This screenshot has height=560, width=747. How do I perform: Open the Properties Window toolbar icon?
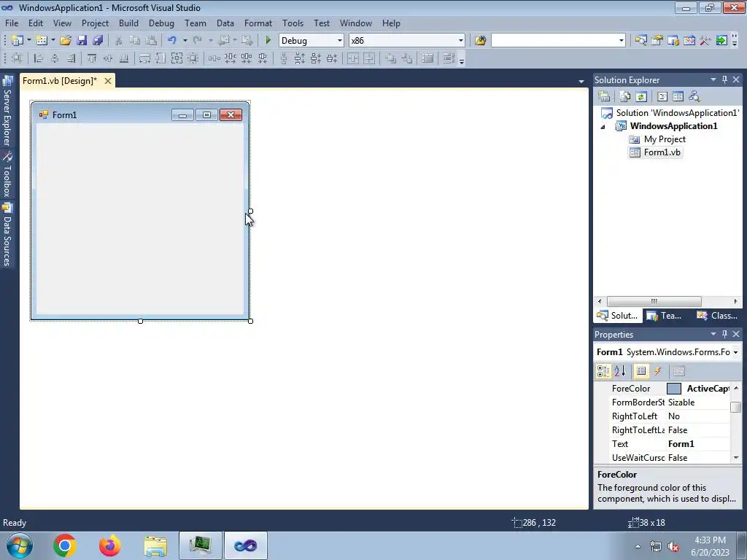657,41
